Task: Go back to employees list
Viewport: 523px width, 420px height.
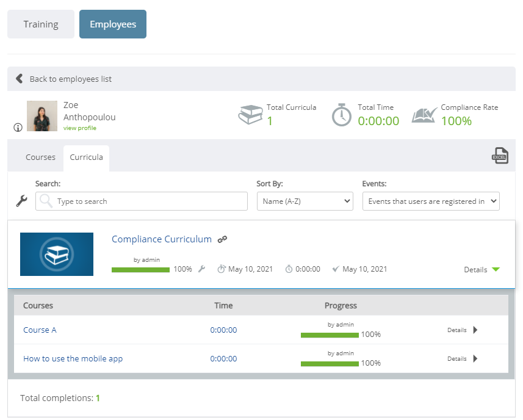Action: tap(70, 79)
